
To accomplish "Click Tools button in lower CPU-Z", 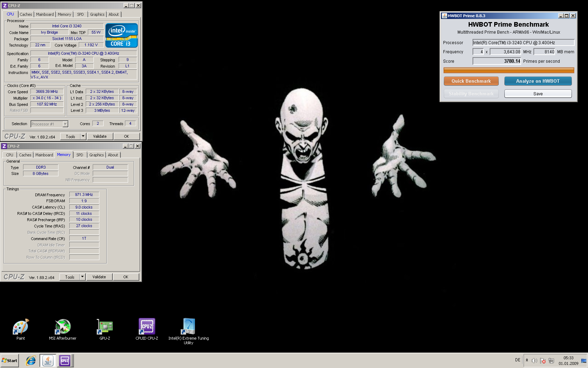I will [70, 277].
